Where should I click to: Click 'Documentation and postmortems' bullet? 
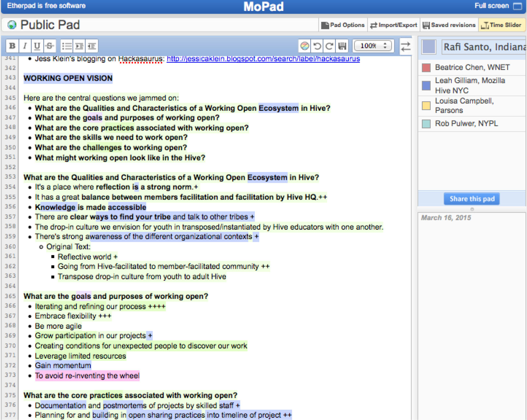(138, 405)
